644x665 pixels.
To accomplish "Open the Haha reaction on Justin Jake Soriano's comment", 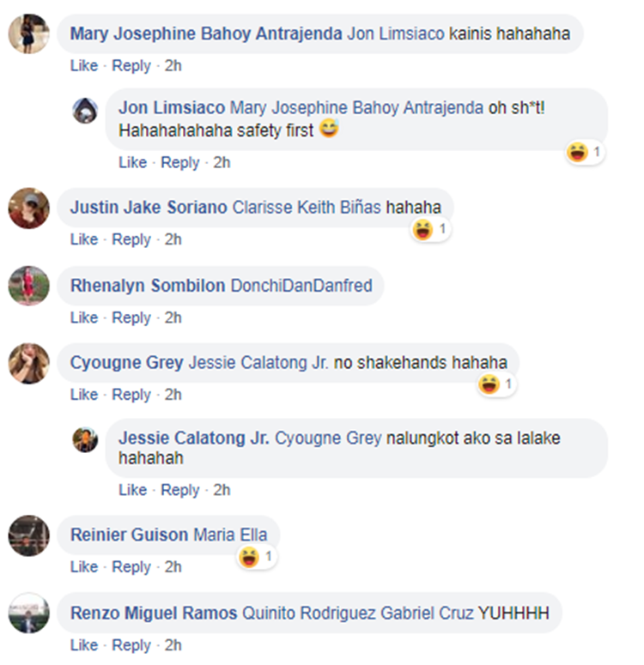I will [431, 230].
